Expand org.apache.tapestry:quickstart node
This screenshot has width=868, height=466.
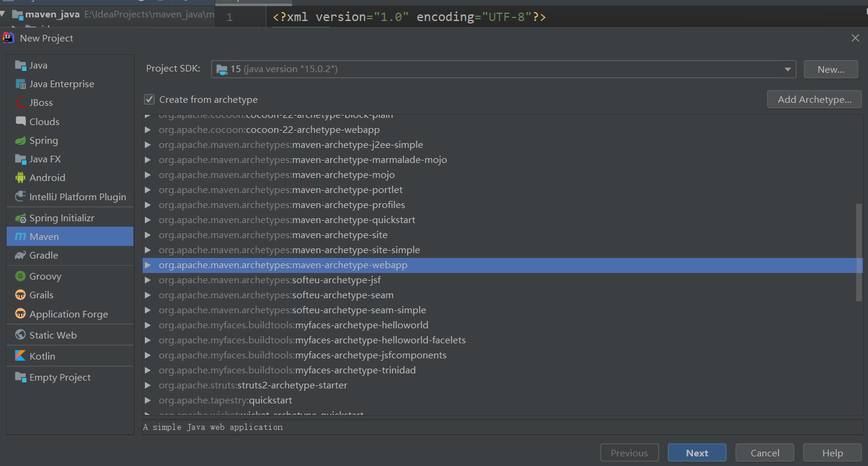coord(148,400)
